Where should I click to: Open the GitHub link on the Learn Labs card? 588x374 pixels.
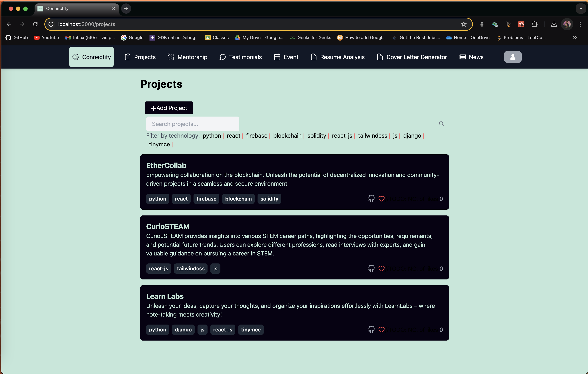[371, 329]
